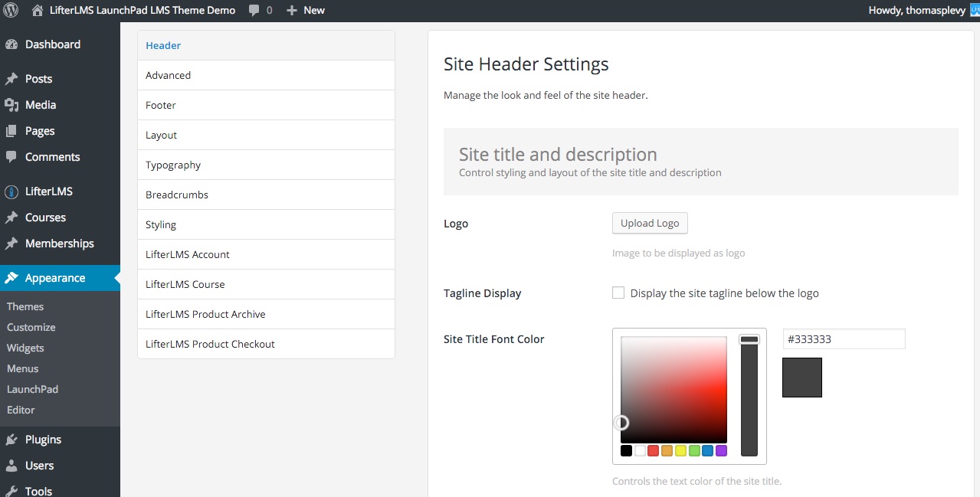Click the Plugins icon in sidebar
The height and width of the screenshot is (497, 980).
click(17, 439)
